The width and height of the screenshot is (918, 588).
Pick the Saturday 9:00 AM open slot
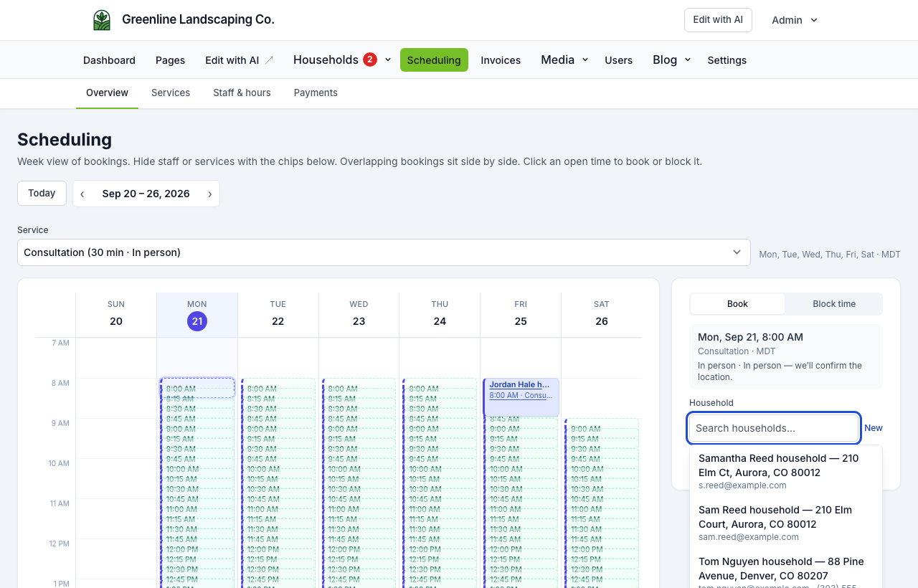(602, 429)
